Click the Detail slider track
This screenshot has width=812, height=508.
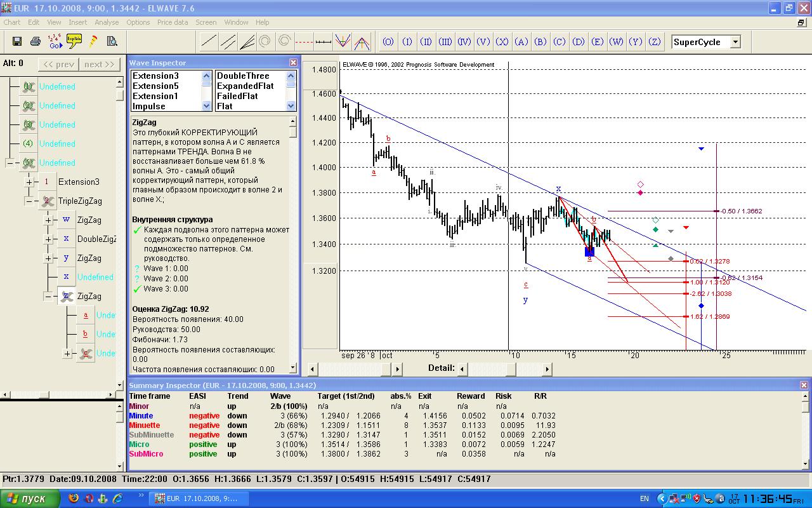[504, 368]
